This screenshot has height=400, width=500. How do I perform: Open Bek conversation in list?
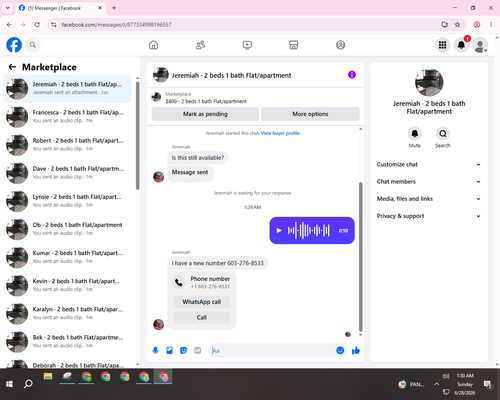pos(67,342)
